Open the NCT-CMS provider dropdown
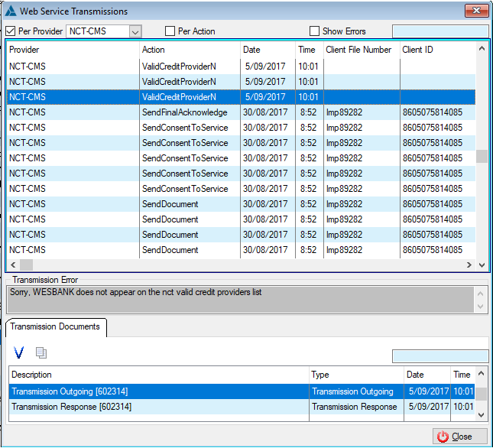This screenshot has width=493, height=448. click(x=135, y=31)
